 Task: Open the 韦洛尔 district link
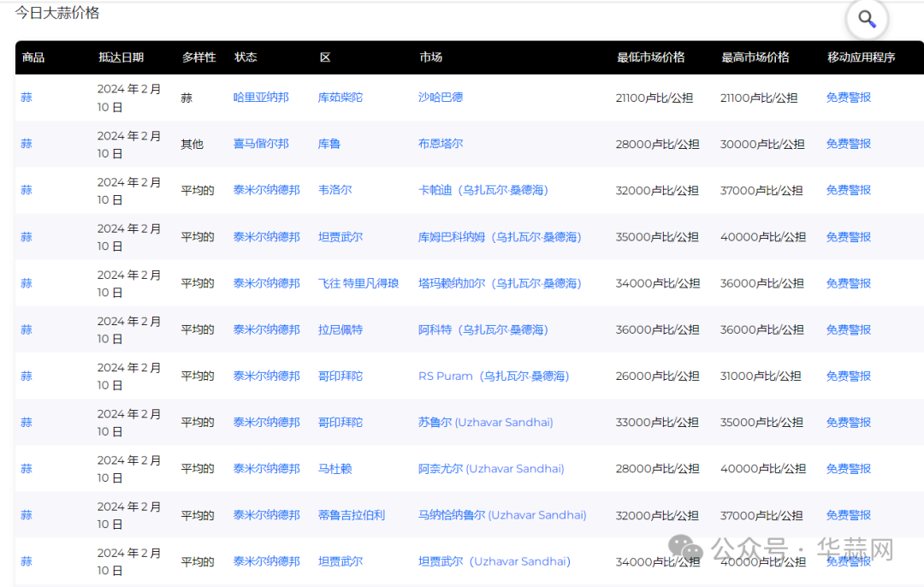click(x=335, y=190)
